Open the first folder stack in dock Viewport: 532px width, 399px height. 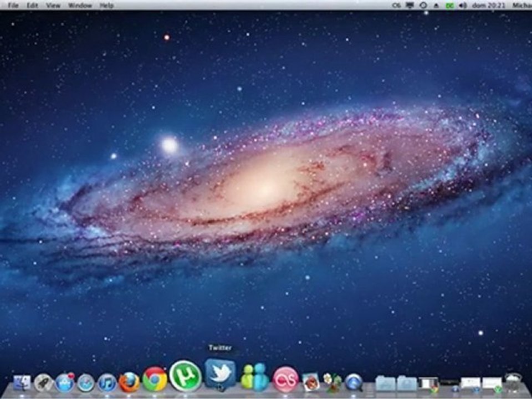(x=386, y=383)
